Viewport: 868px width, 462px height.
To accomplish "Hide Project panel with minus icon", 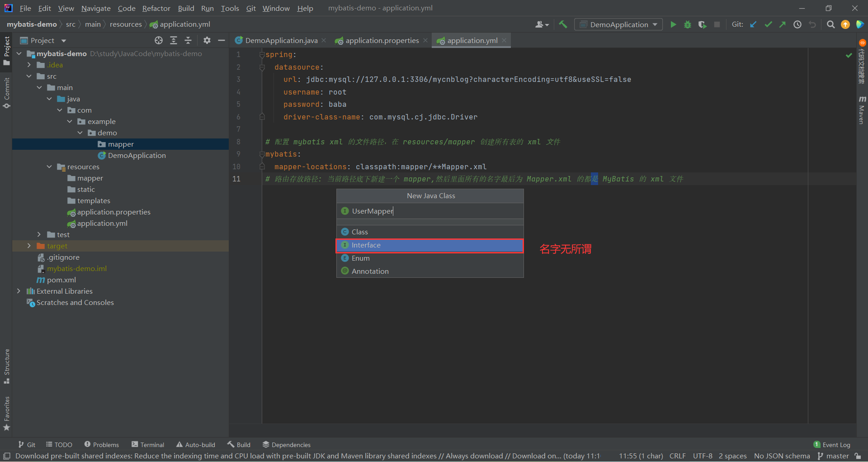I will tap(222, 41).
